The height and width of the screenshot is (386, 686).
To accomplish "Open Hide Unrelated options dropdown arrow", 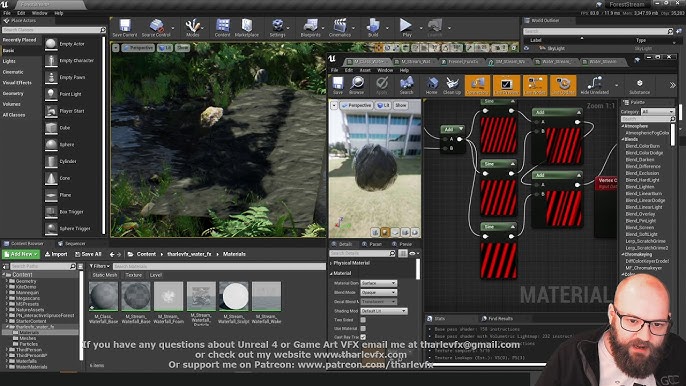I will coord(616,85).
